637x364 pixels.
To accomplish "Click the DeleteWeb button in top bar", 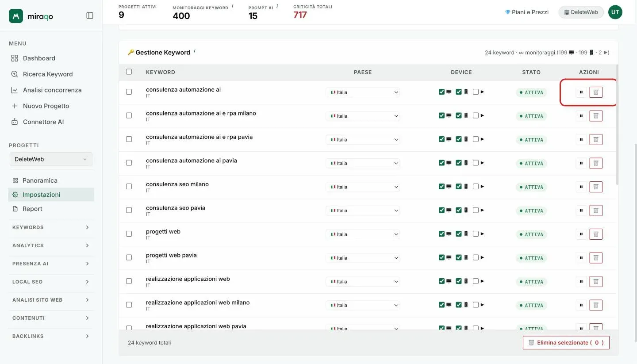I will coord(581,12).
